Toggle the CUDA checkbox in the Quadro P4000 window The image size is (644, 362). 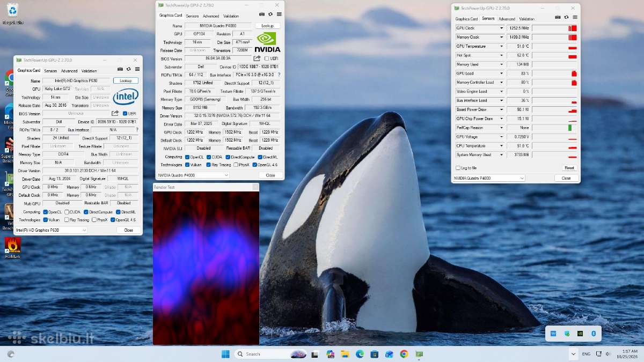208,157
